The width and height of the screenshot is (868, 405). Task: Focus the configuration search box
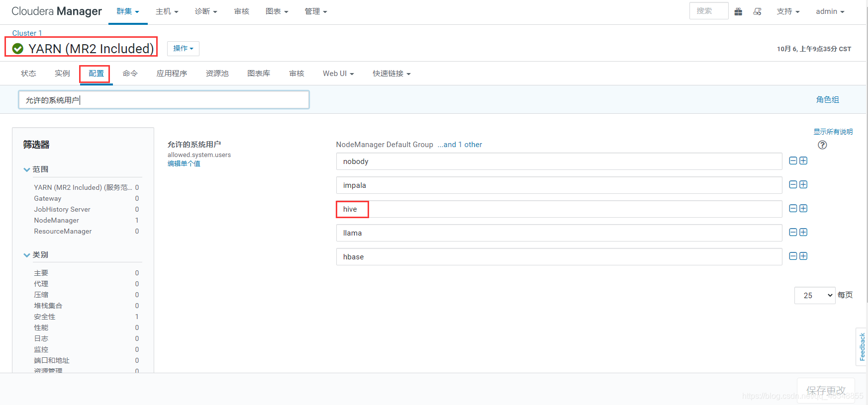click(x=164, y=100)
